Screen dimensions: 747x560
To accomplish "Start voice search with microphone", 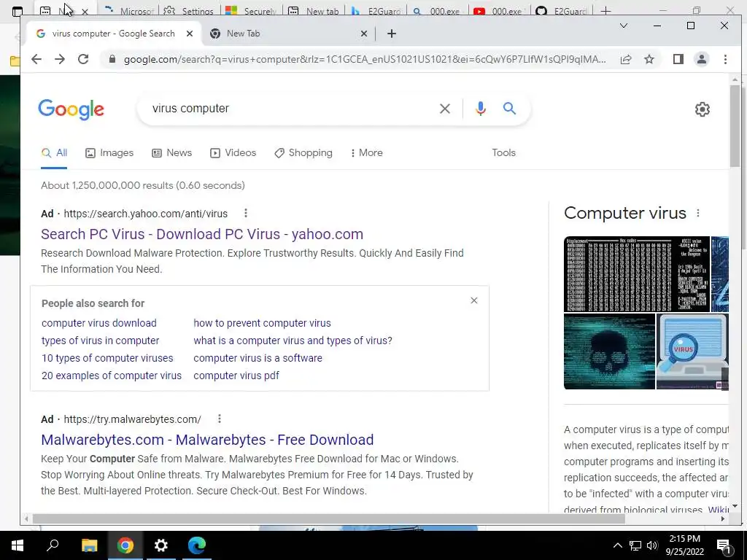I will click(481, 109).
